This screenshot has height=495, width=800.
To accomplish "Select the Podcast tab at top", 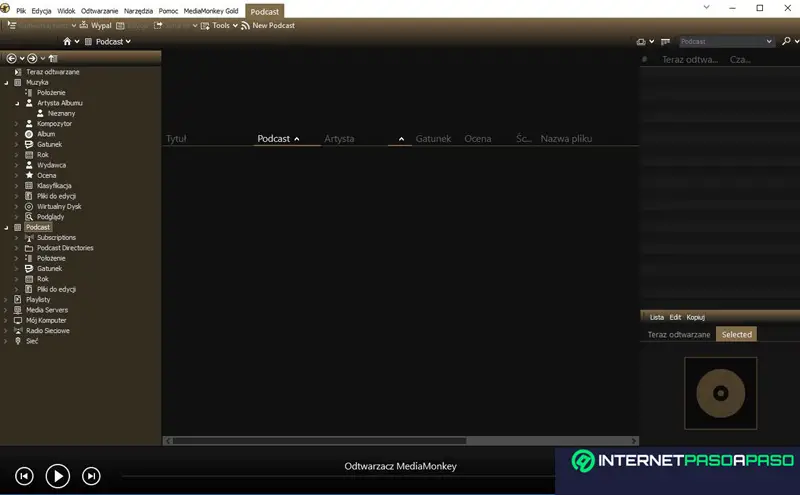I will coord(265,11).
